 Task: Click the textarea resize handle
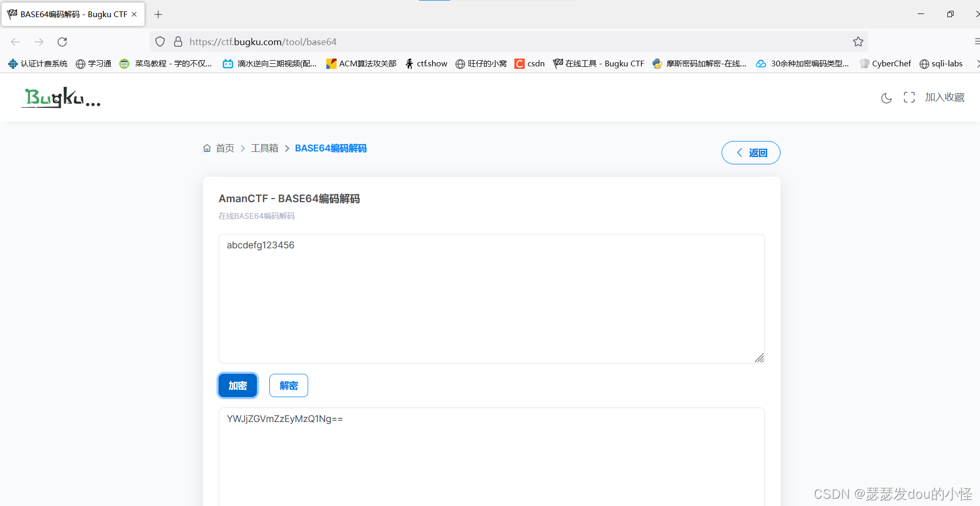click(x=759, y=358)
